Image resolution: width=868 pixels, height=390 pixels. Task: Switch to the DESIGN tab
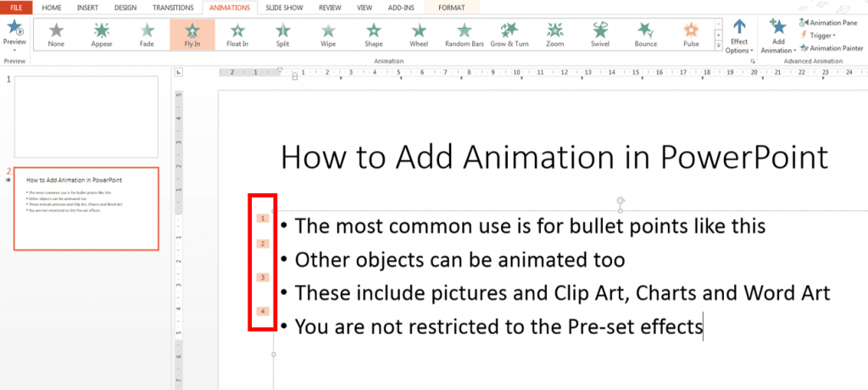pyautogui.click(x=125, y=8)
